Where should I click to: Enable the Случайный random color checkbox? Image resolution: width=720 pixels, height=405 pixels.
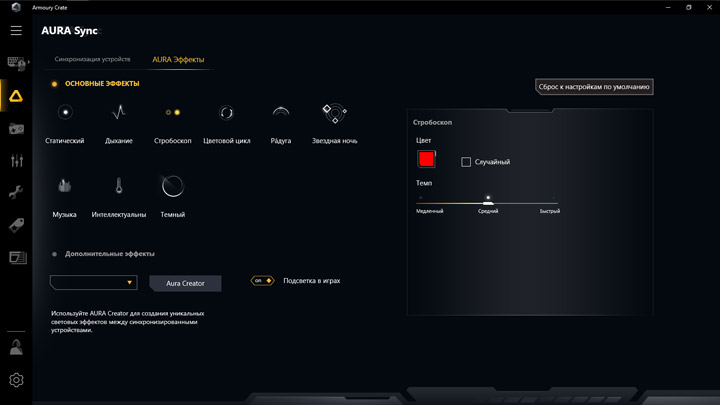tap(466, 162)
